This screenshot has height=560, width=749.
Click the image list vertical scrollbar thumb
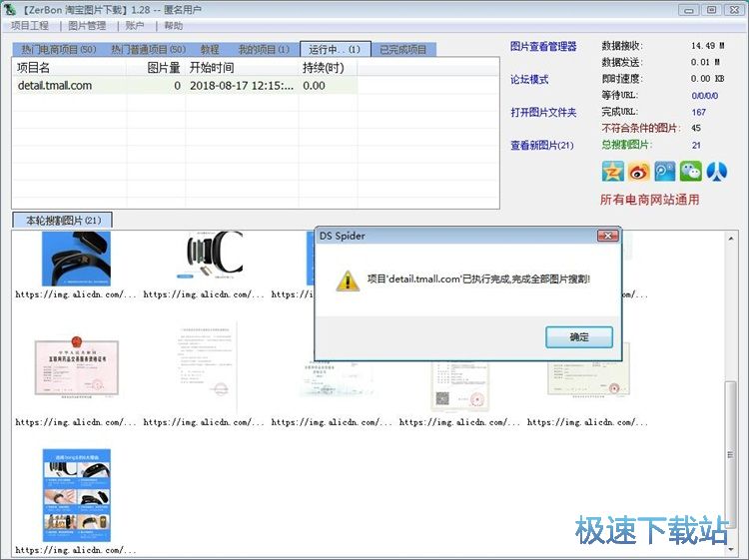point(730,453)
